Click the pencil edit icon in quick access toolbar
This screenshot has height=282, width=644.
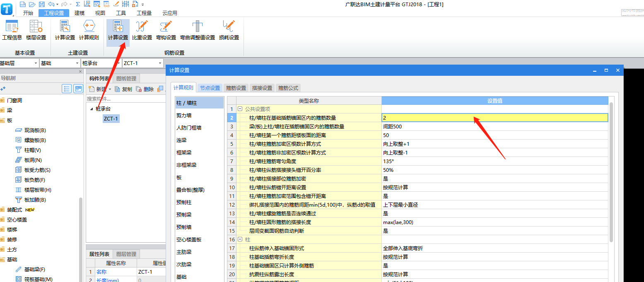click(x=116, y=4)
